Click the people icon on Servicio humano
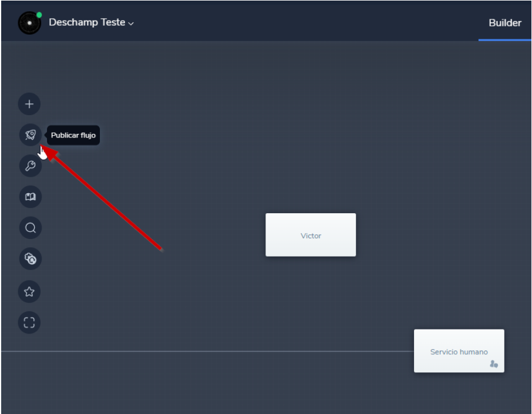Image resolution: width=532 pixels, height=414 pixels. [x=493, y=364]
